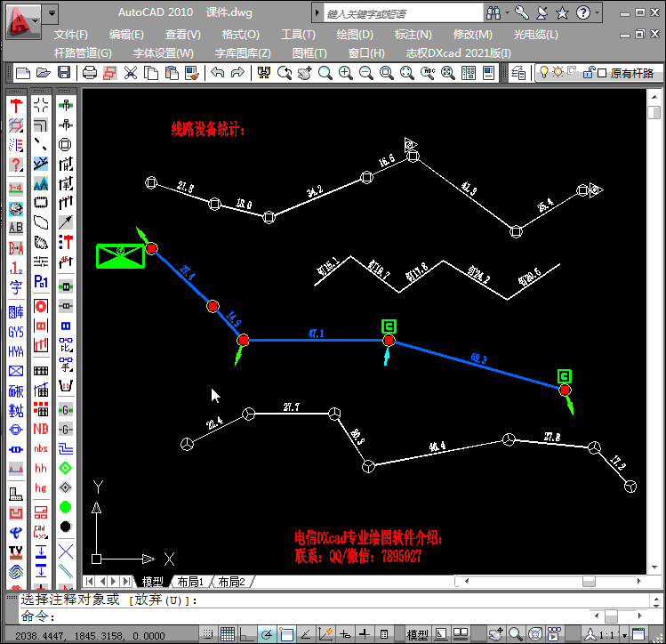666x644 pixels.
Task: Toggle grid display in status bar
Action: click(x=228, y=634)
